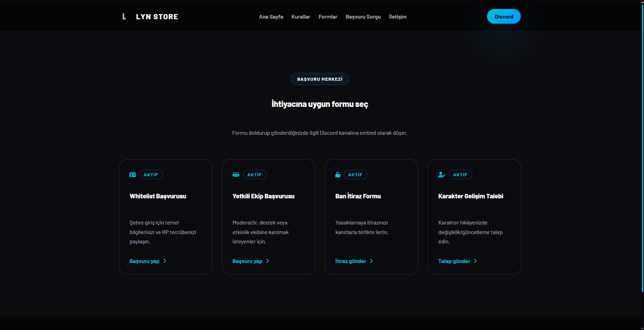Click the chevron arrow beside Talep gönder
This screenshot has height=330, width=644.
pyautogui.click(x=475, y=261)
